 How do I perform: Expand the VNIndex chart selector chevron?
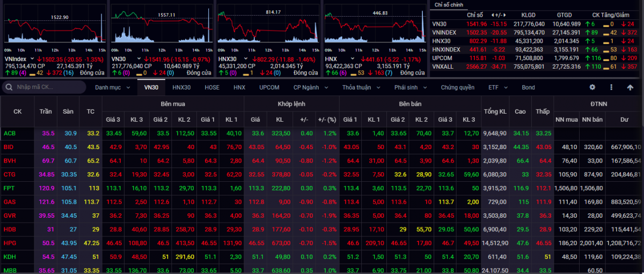coord(32,58)
